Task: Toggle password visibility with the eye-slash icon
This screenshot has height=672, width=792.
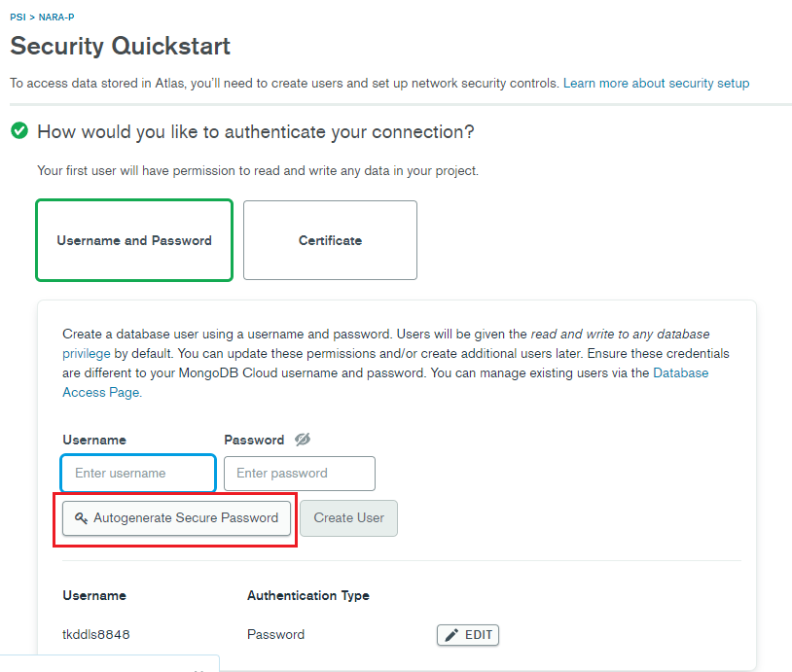Action: click(303, 440)
